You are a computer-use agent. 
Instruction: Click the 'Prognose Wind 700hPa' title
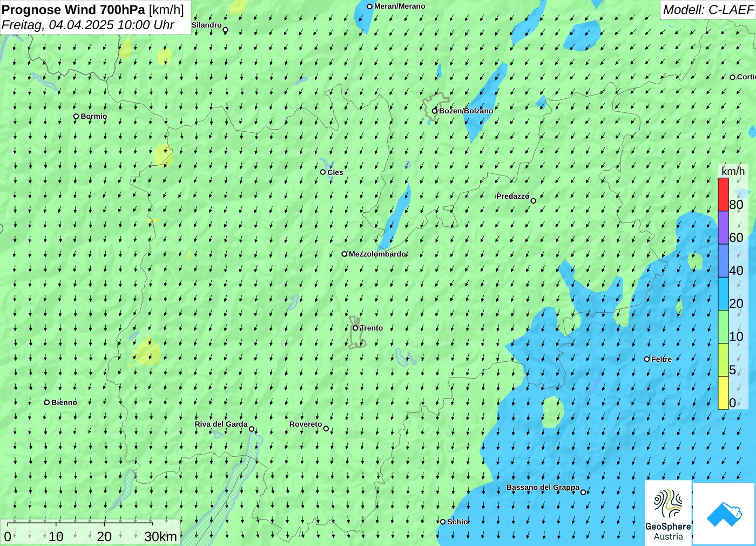click(73, 10)
